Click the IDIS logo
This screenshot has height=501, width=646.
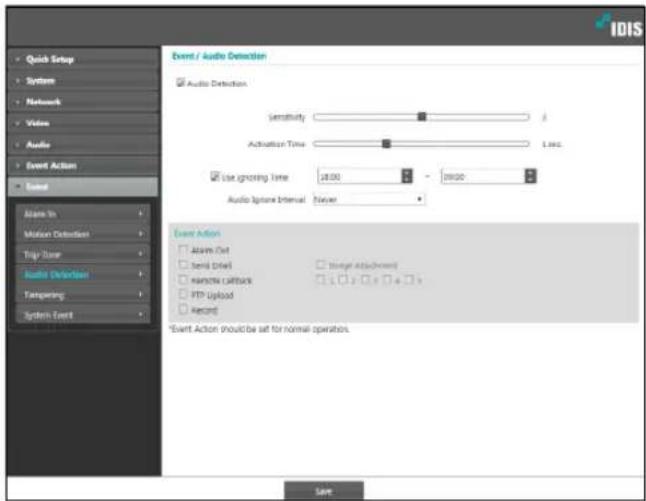click(x=619, y=26)
